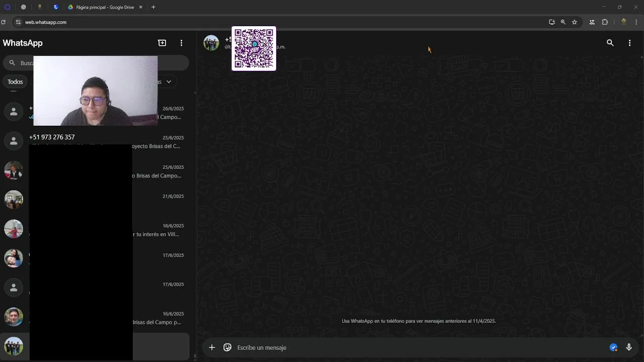The width and height of the screenshot is (644, 362).
Task: Open the browser extensions puzzle icon
Action: (605, 22)
